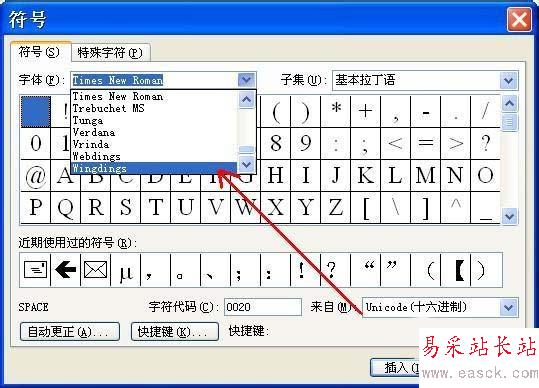The image size is (539, 388).
Task: Choose the question mark in recent symbols
Action: (336, 270)
